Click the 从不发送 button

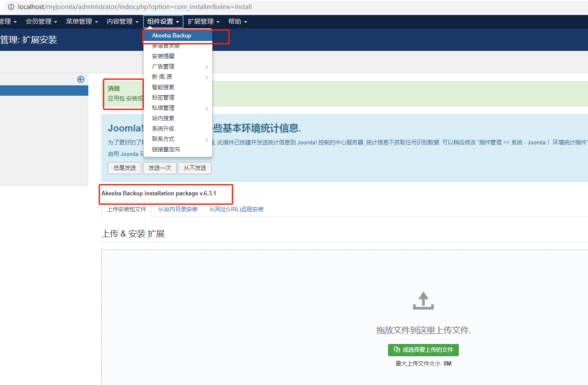point(195,168)
